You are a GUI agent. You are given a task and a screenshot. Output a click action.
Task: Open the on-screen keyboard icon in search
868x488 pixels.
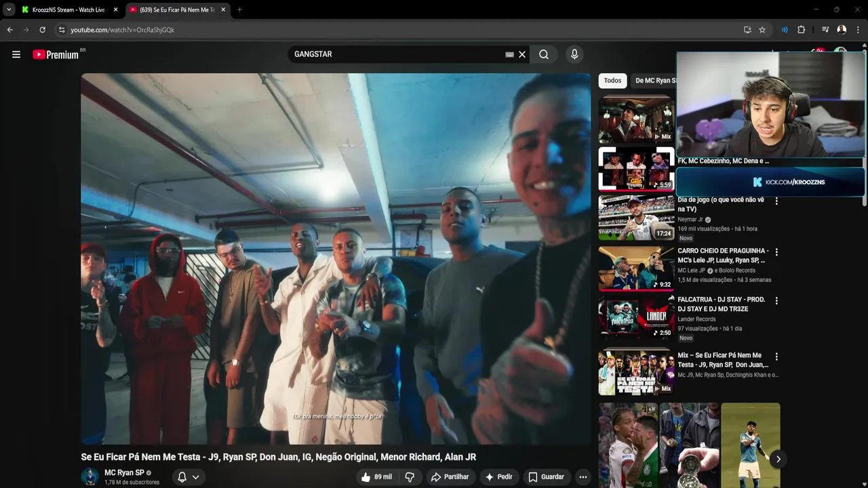pyautogui.click(x=509, y=54)
